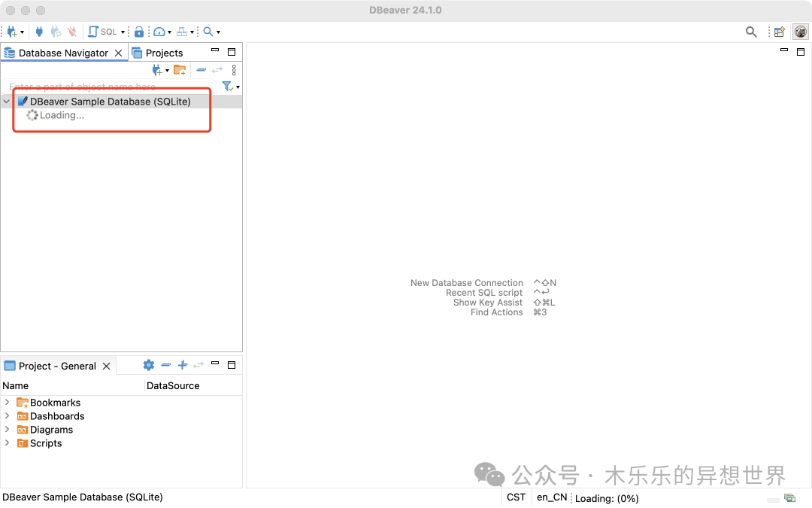The image size is (812, 508).
Task: Click the object name filter input field
Action: point(109,87)
